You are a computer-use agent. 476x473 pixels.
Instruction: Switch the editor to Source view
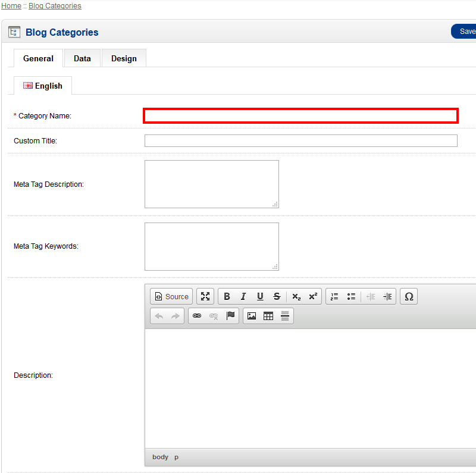point(171,296)
